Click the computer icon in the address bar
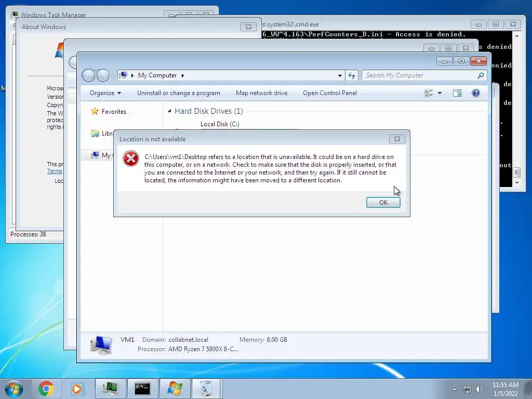532x399 pixels. click(123, 75)
